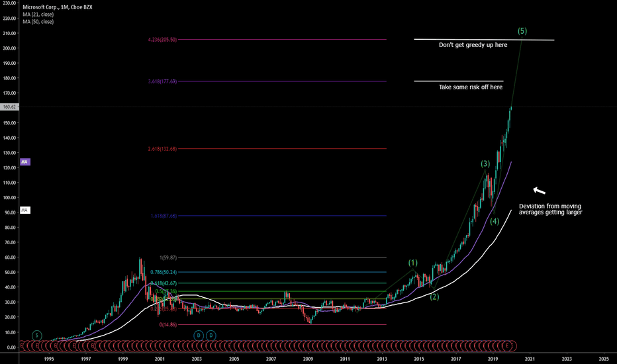Click the 2013 label on time axis
This screenshot has width=617, height=364.
click(382, 359)
